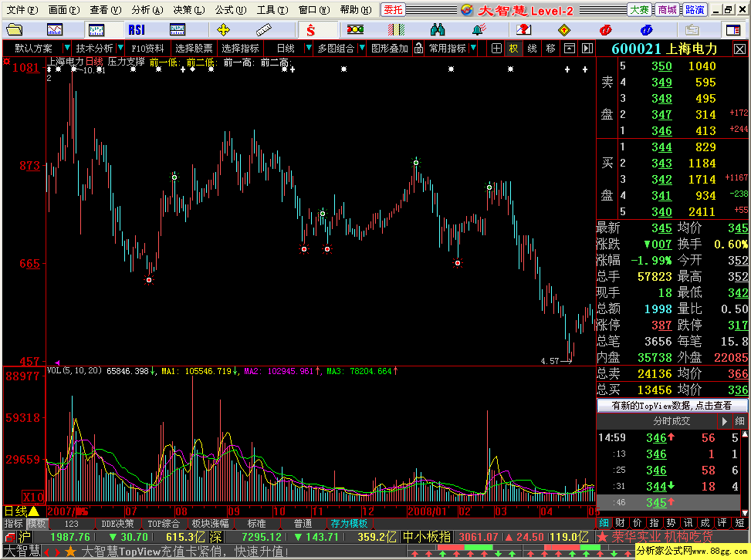
Task: Select the 财 tab under quote panel
Action: pos(620,523)
